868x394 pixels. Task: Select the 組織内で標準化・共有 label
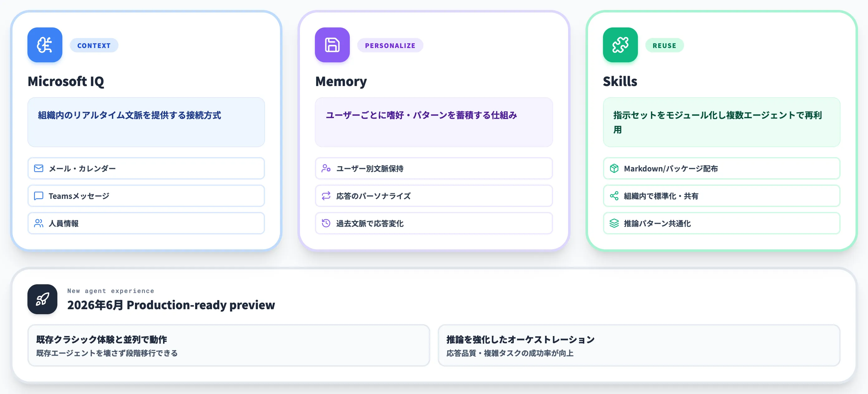click(661, 196)
